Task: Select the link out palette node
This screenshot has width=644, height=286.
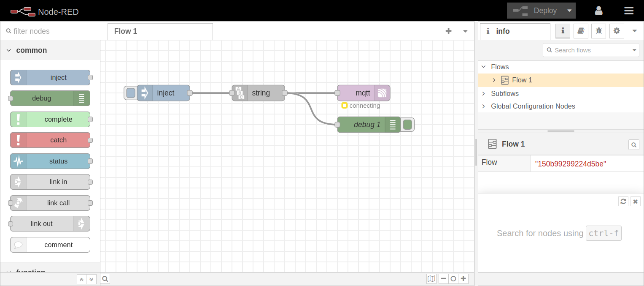Action: pyautogui.click(x=50, y=224)
